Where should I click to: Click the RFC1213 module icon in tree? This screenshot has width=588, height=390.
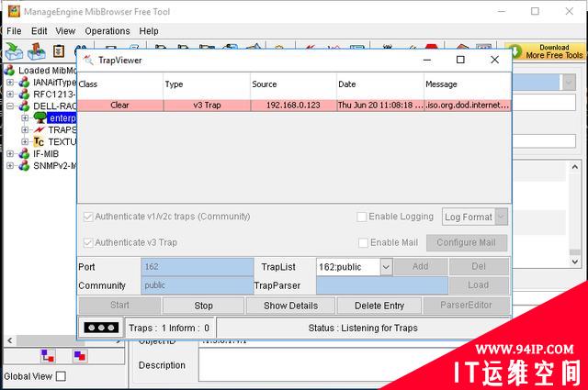pos(25,94)
